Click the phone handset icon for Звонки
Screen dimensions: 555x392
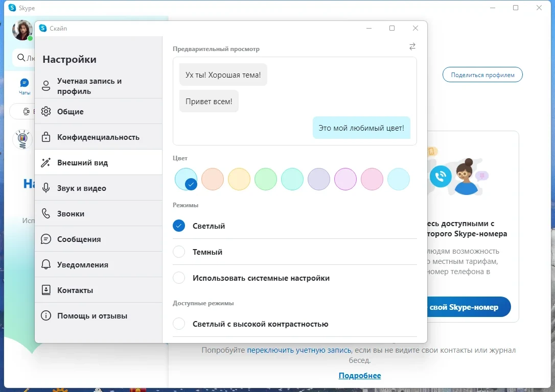pos(46,213)
